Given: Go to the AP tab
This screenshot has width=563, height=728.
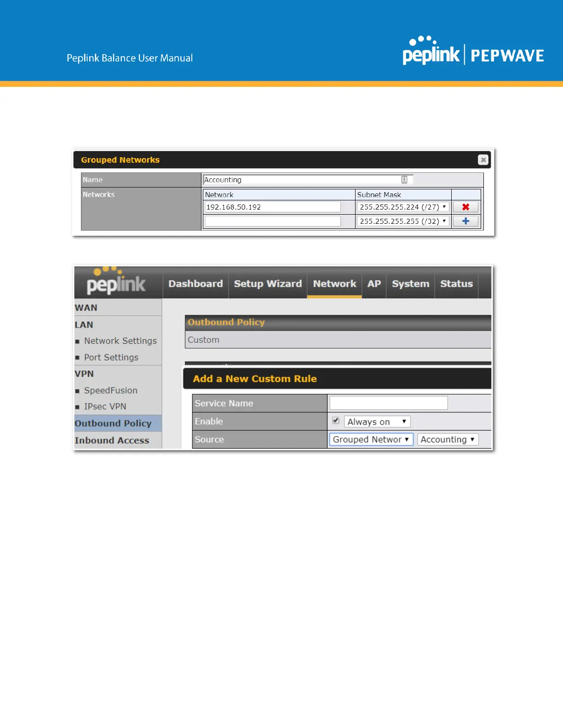Looking at the screenshot, I should pyautogui.click(x=374, y=284).
